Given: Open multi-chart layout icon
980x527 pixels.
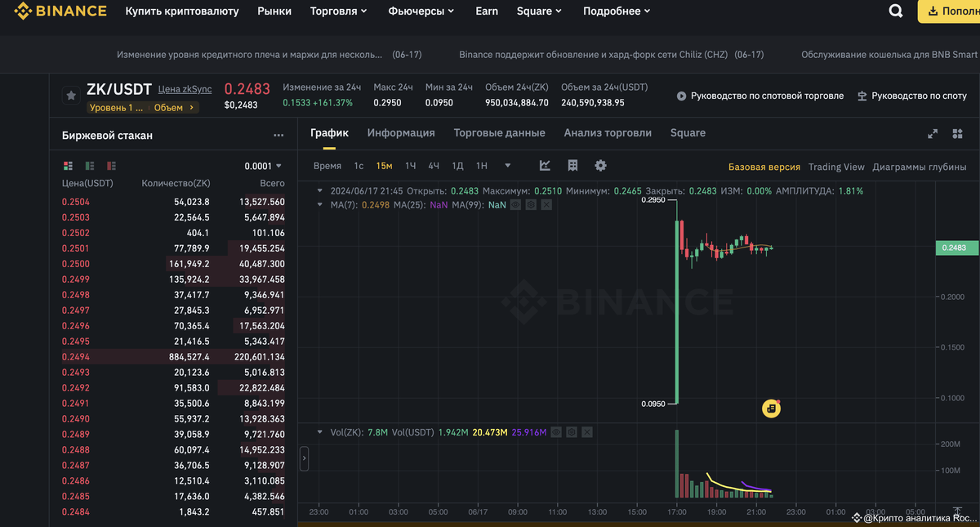Looking at the screenshot, I should coord(958,133).
